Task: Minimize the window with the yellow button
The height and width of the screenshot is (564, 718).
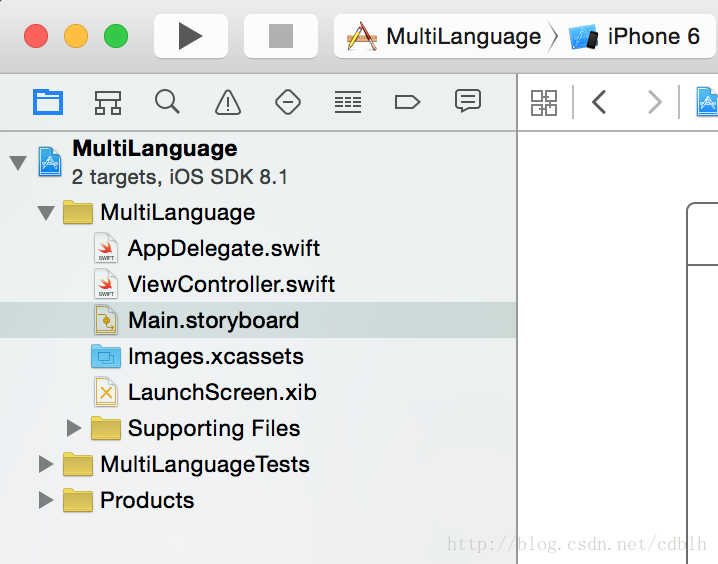Action: coord(76,36)
